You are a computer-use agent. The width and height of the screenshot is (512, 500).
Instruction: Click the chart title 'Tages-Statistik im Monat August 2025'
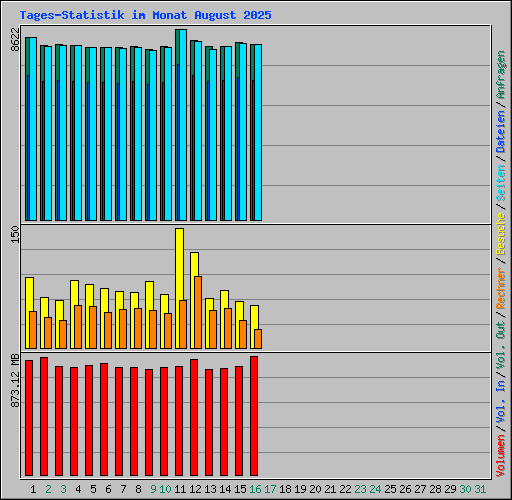tap(145, 15)
